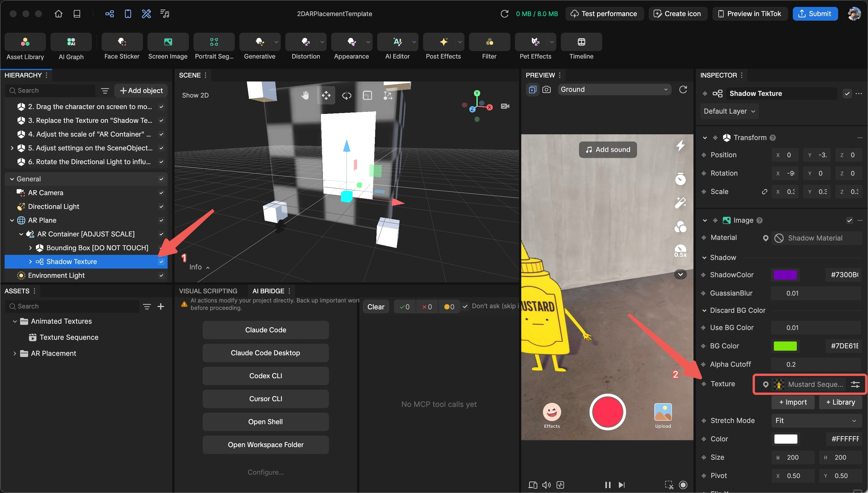The width and height of the screenshot is (868, 493).
Task: Disable the Image component checkbox
Action: pyautogui.click(x=849, y=220)
